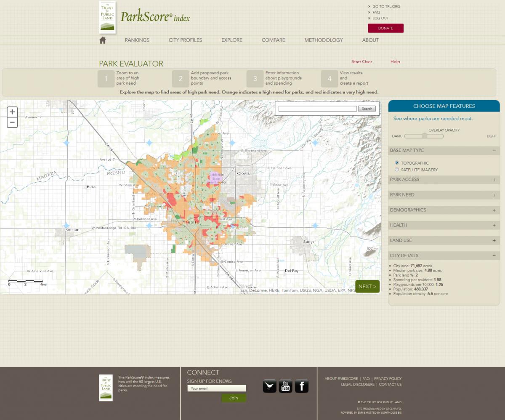Click the overlay opacity slider handle
This screenshot has height=420, width=505.
[x=424, y=136]
